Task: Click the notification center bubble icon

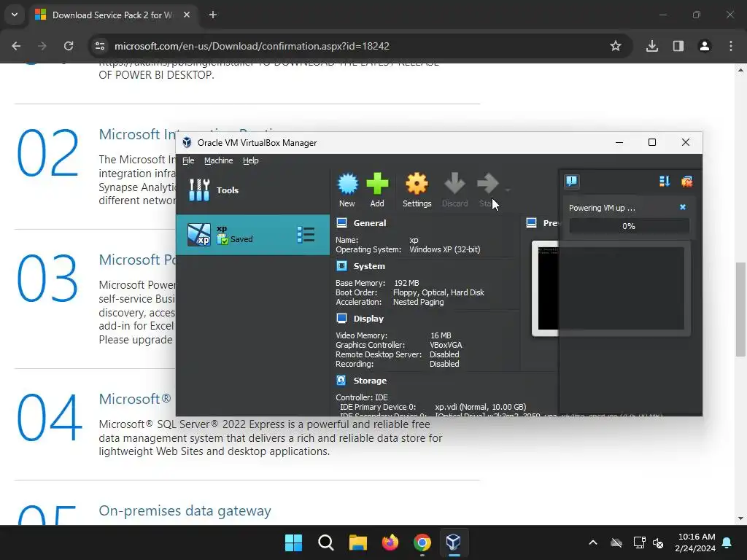Action: 572,181
